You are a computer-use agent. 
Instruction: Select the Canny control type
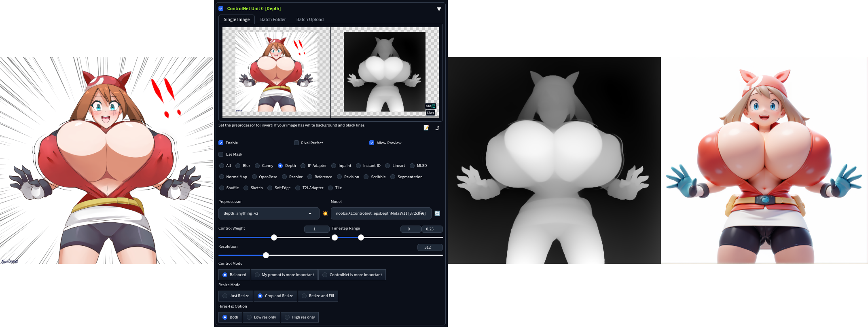(257, 166)
